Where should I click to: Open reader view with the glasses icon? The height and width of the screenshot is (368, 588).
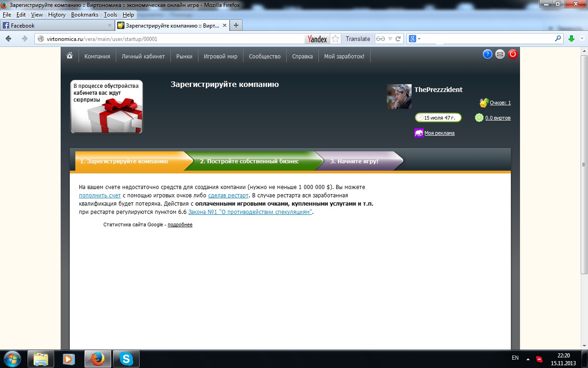(380, 39)
